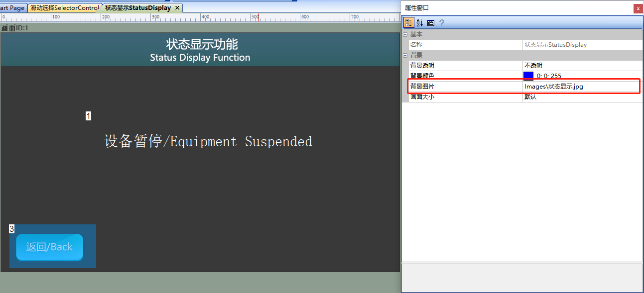Click the 名称 value 状态显示StatusDisplay

pyautogui.click(x=555, y=45)
